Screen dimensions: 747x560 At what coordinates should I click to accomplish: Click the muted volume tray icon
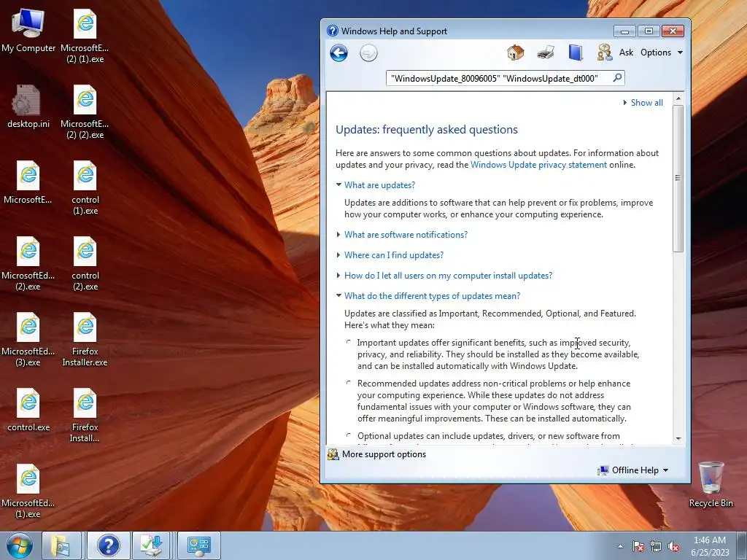673,546
